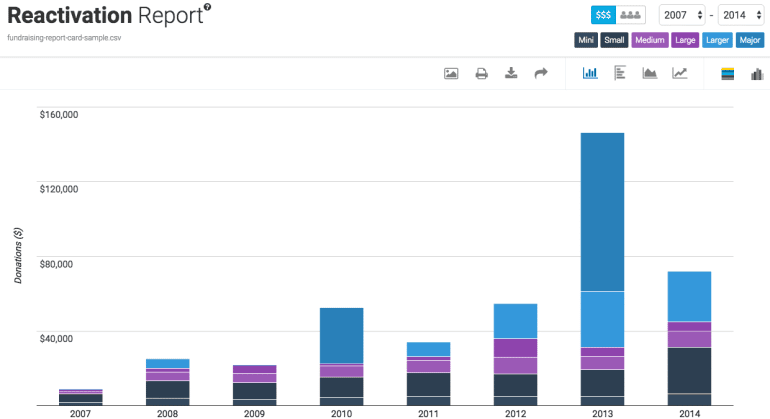Click the fundraising-report-card-sample.csv filename
770x419 pixels.
pyautogui.click(x=64, y=38)
